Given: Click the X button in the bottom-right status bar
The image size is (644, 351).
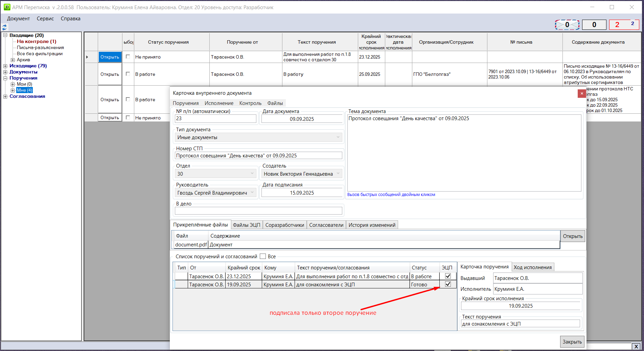Looking at the screenshot, I should pyautogui.click(x=636, y=346).
